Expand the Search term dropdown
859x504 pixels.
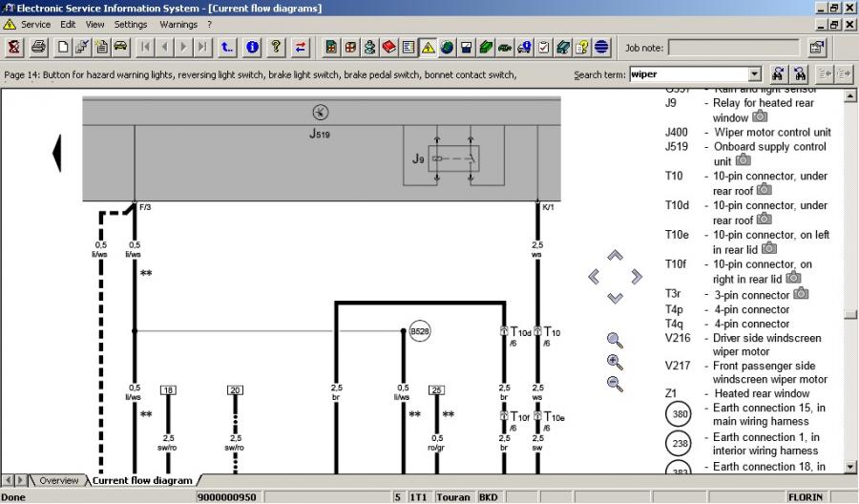tap(755, 74)
